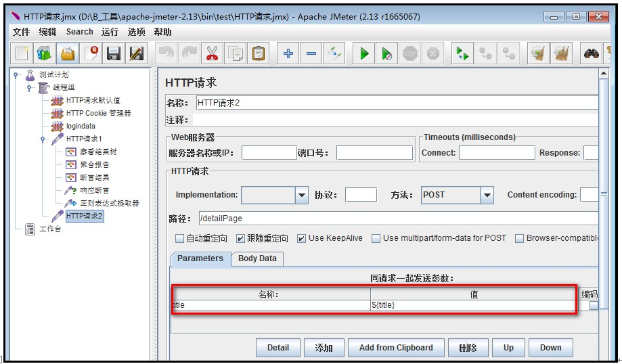The height and width of the screenshot is (364, 622).
Task: Switch to the Parameters tab
Action: [x=200, y=258]
